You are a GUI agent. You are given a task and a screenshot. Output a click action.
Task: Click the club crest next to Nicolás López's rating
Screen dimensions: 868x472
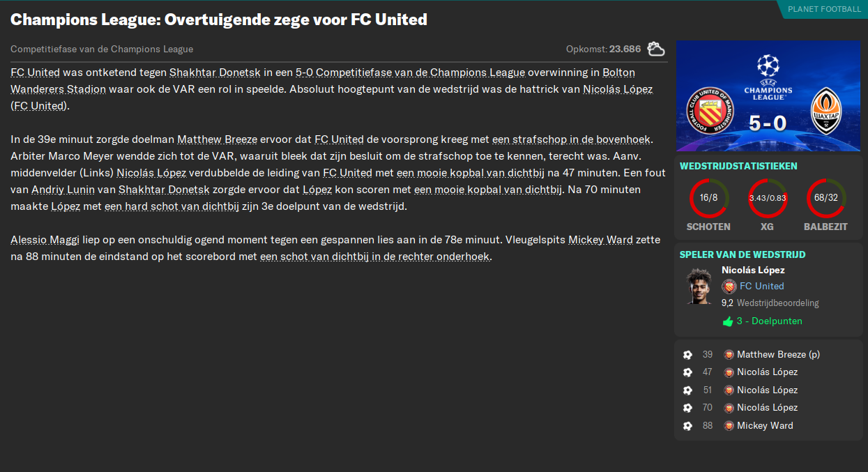coord(730,286)
